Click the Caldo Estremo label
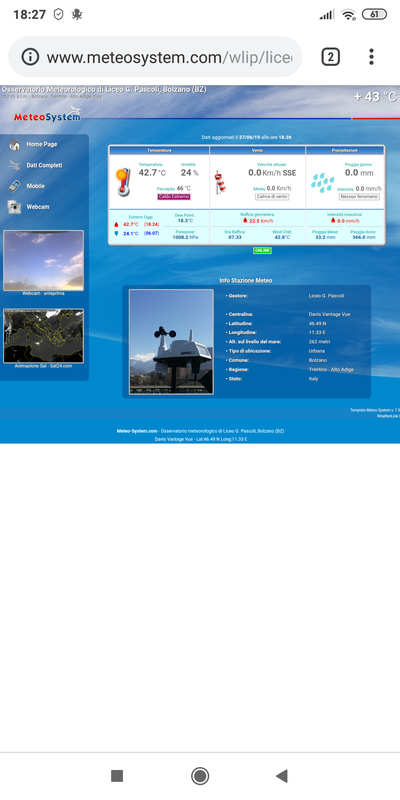The width and height of the screenshot is (400, 800). point(174,197)
